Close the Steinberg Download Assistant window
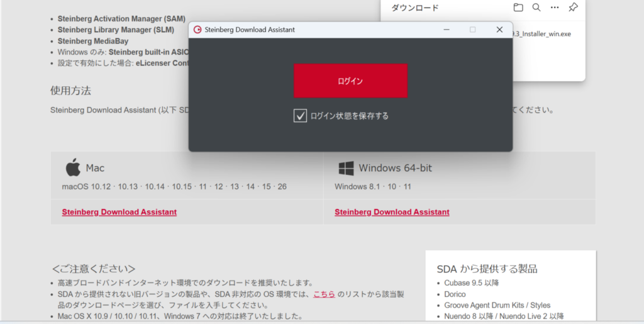 [499, 30]
